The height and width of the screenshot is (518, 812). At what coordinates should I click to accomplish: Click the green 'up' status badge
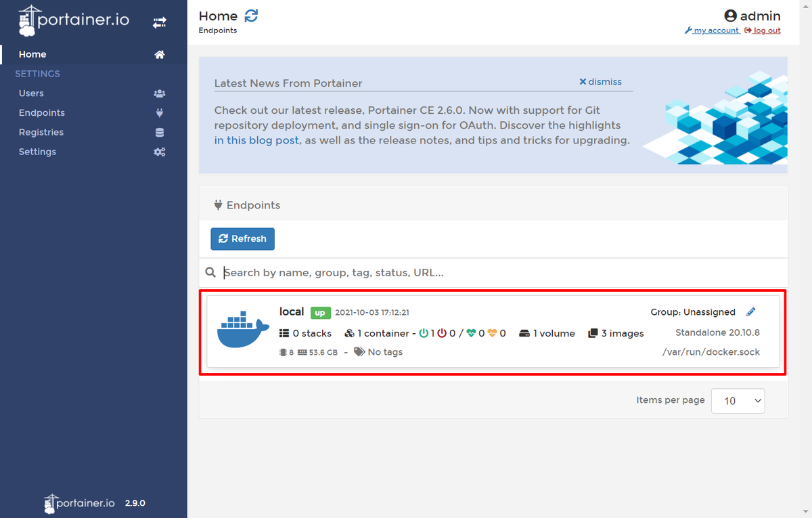point(320,313)
